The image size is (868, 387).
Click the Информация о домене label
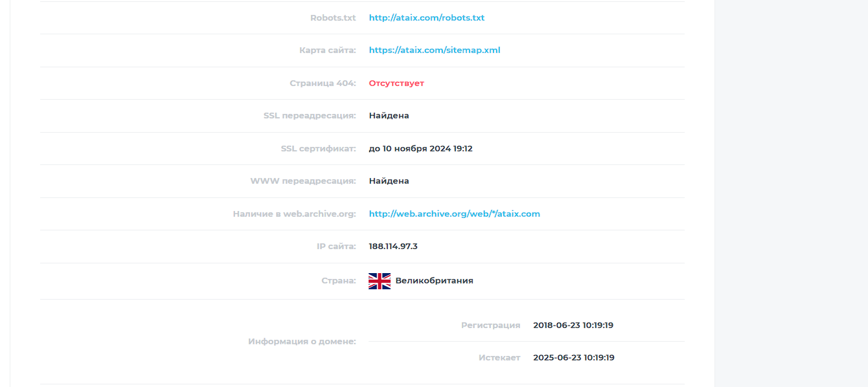pyautogui.click(x=302, y=342)
